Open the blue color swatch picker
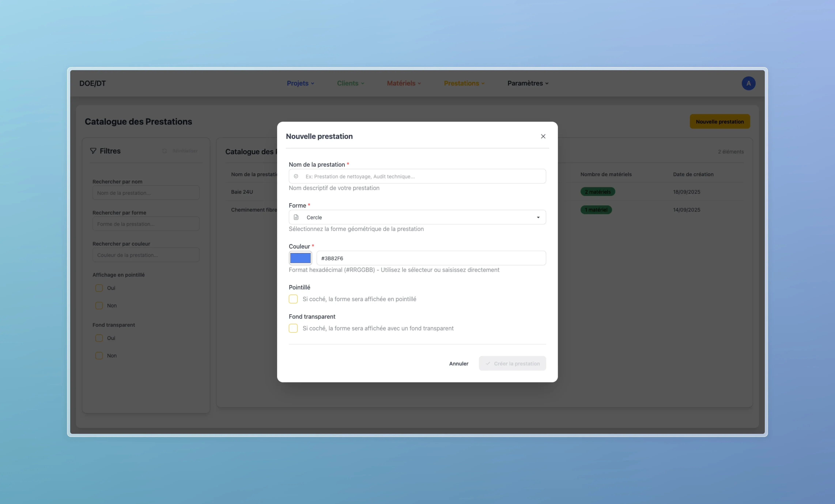This screenshot has width=835, height=504. pyautogui.click(x=300, y=258)
